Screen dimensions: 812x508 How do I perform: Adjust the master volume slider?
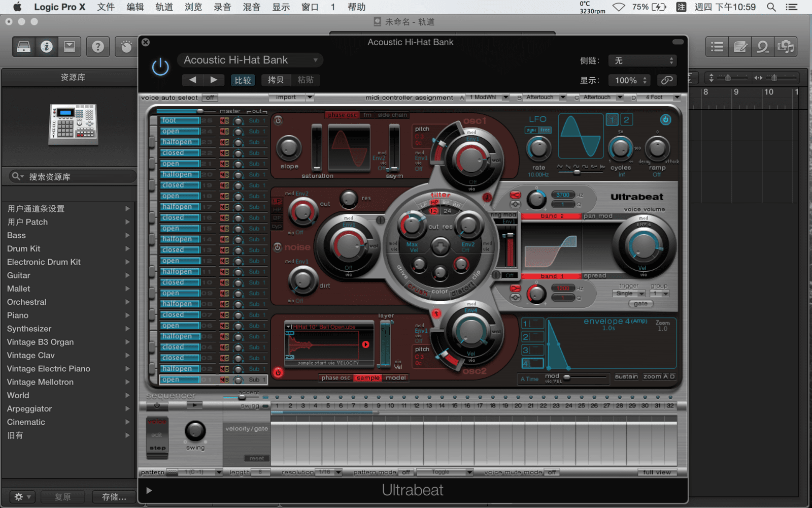click(185, 111)
